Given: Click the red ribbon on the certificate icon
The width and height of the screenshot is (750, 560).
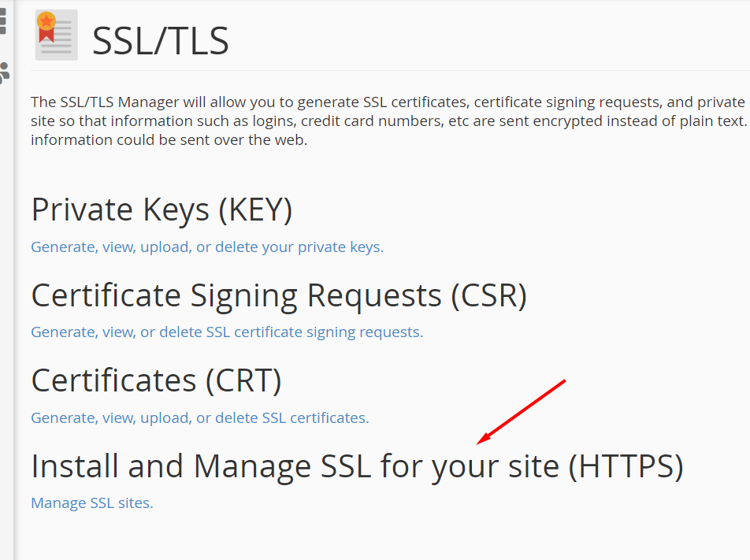Looking at the screenshot, I should (46, 35).
